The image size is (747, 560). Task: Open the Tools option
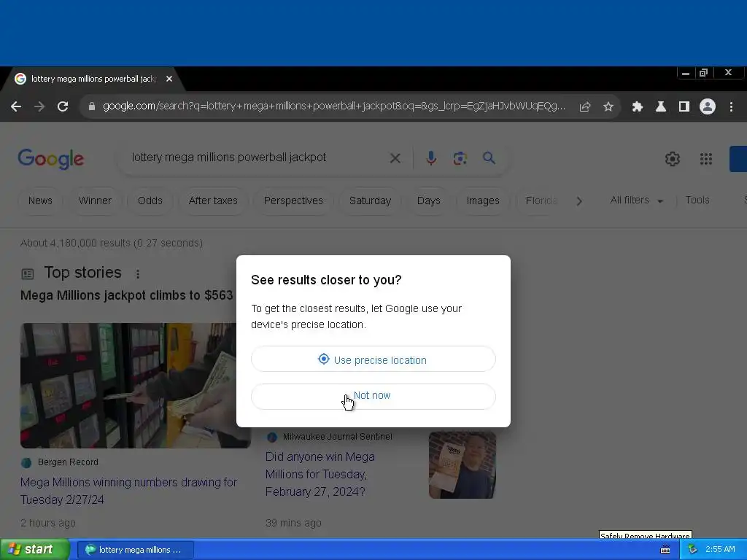pyautogui.click(x=697, y=201)
